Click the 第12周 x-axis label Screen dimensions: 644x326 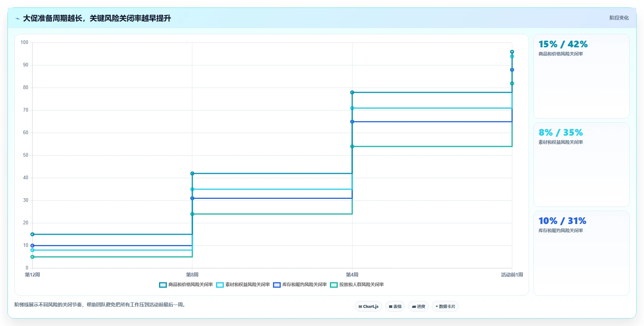32,275
